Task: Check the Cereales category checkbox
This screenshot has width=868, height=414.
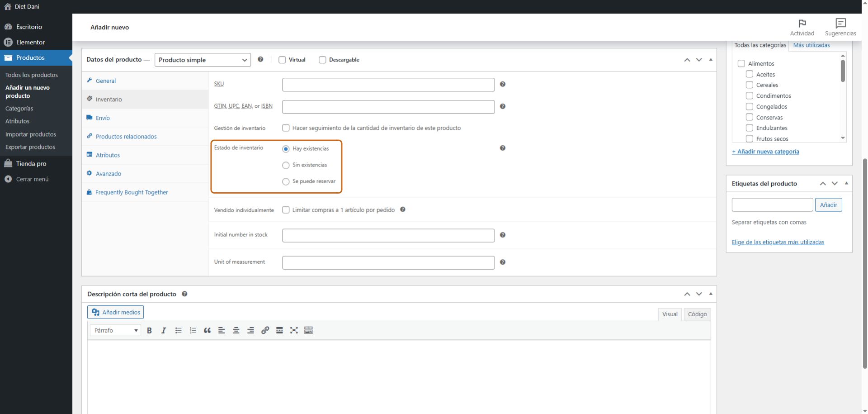Action: tap(749, 85)
